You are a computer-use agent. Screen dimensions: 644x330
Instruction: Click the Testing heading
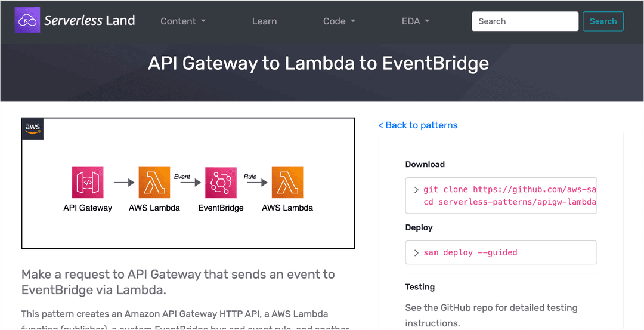[x=420, y=287]
